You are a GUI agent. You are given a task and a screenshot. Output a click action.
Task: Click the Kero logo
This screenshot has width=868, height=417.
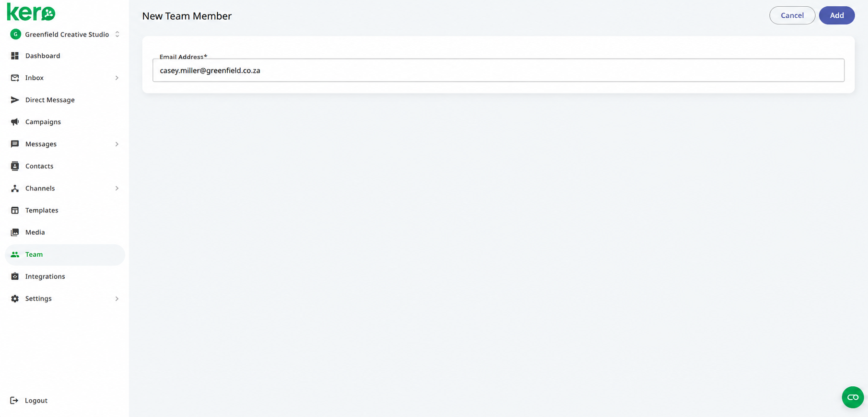pyautogui.click(x=31, y=12)
